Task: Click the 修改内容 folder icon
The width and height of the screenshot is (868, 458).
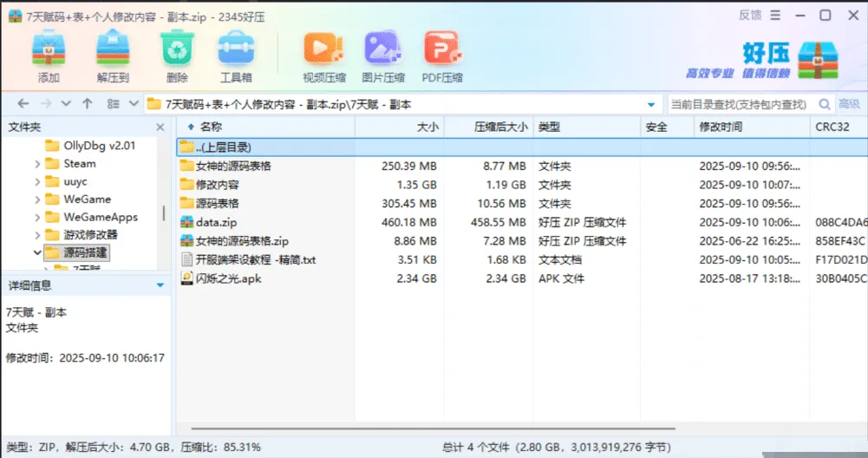Action: [x=187, y=185]
